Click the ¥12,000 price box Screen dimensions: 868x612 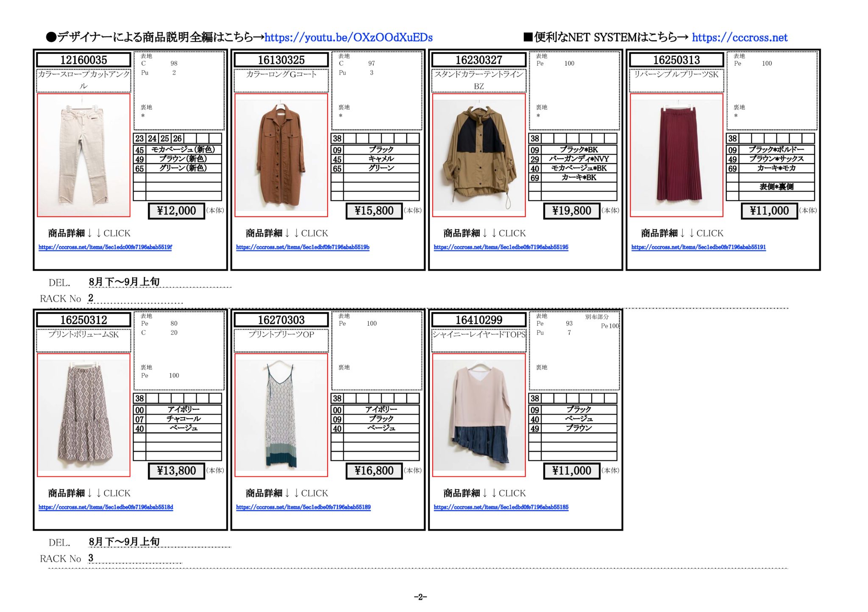tap(176, 211)
